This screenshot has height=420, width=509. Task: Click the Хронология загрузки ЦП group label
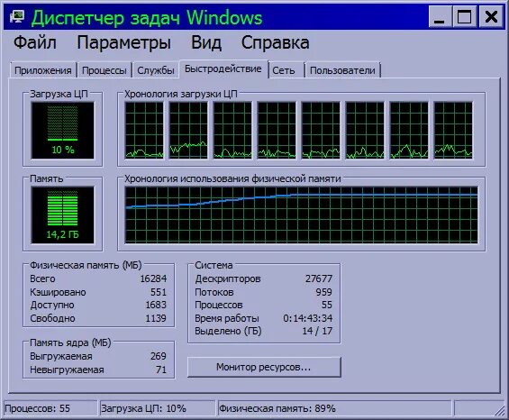tap(181, 95)
